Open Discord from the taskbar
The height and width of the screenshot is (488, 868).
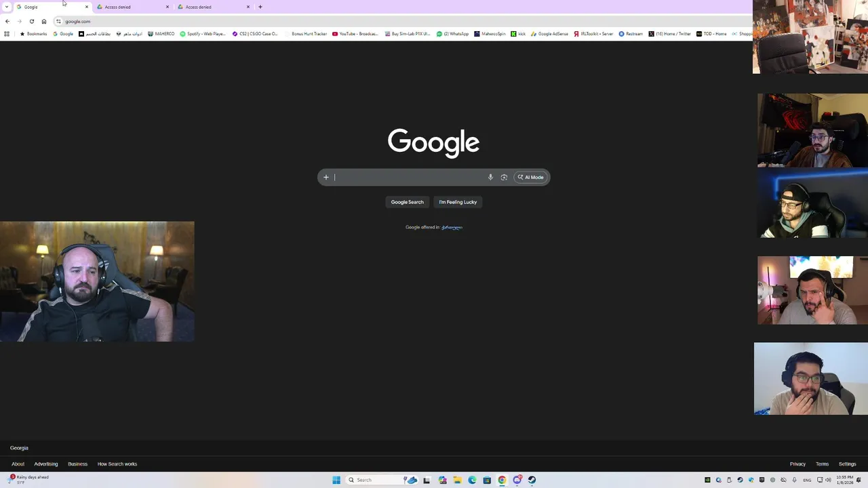coord(517,480)
